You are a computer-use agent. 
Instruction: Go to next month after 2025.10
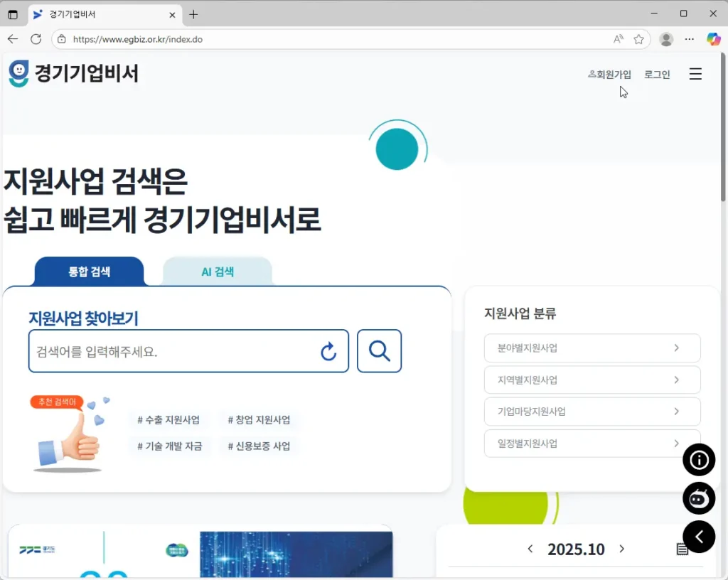coord(622,549)
